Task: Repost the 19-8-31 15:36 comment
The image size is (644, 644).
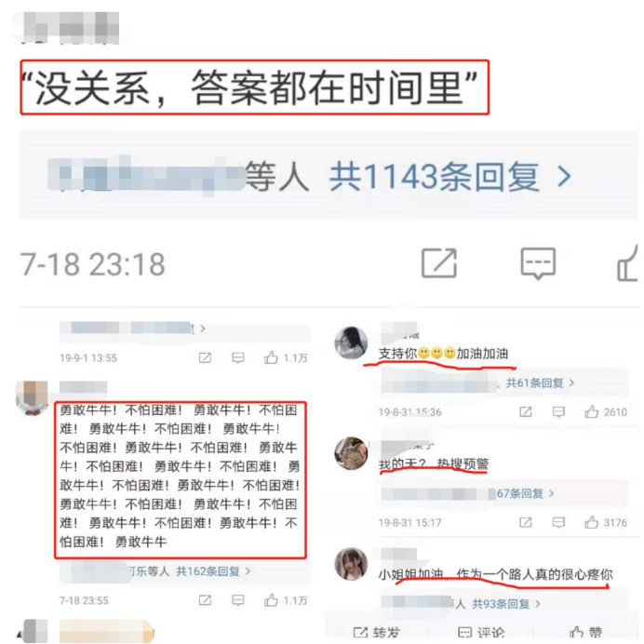Action: (526, 412)
